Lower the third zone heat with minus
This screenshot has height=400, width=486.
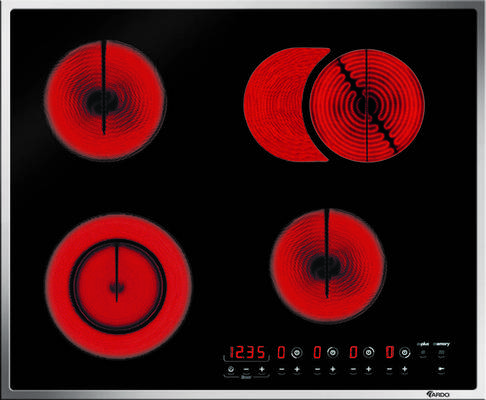354,369
